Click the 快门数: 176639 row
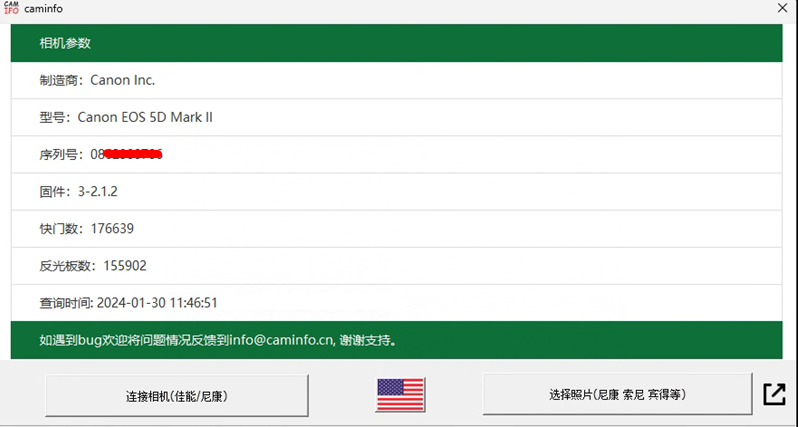Image resolution: width=798 pixels, height=427 pixels. (396, 229)
